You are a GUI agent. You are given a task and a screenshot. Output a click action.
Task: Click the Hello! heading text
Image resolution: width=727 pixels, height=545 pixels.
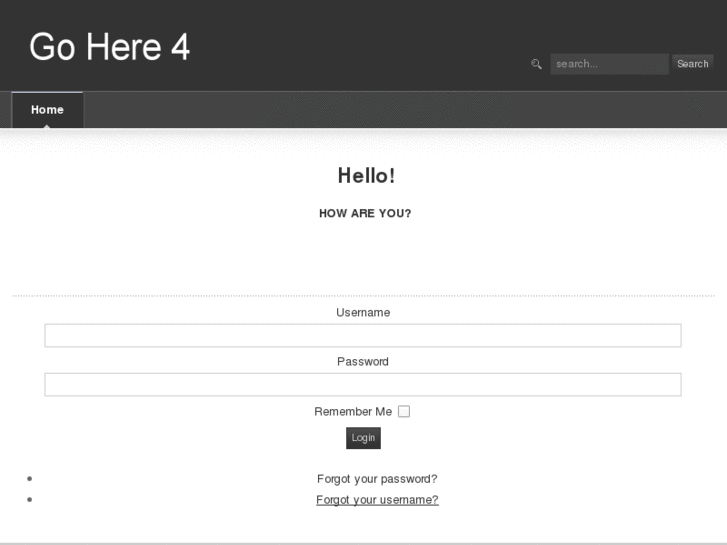point(366,176)
